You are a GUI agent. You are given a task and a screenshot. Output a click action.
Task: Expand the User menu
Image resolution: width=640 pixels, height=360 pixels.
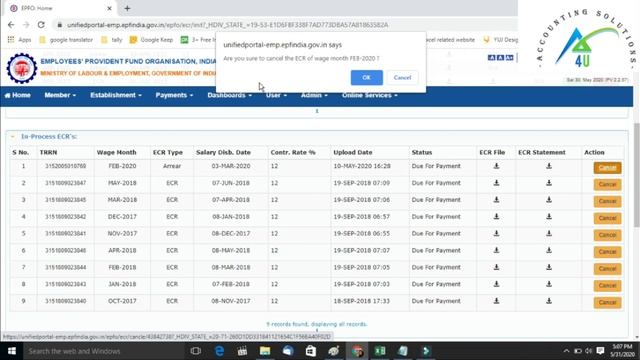click(276, 96)
